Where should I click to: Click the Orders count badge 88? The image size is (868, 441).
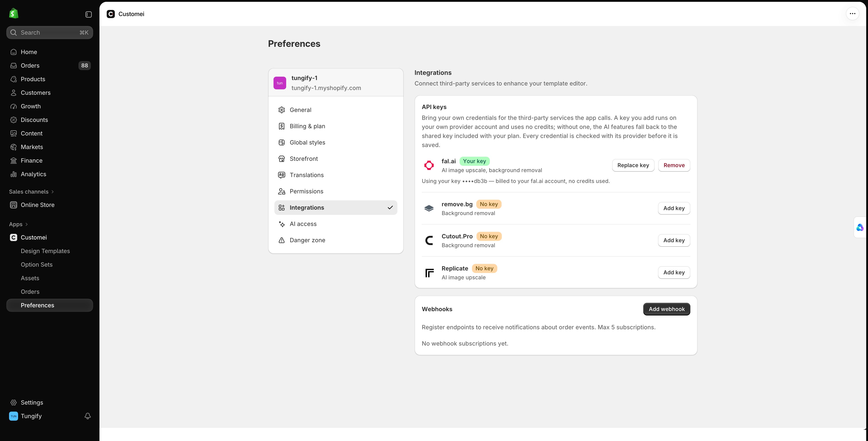pos(85,65)
